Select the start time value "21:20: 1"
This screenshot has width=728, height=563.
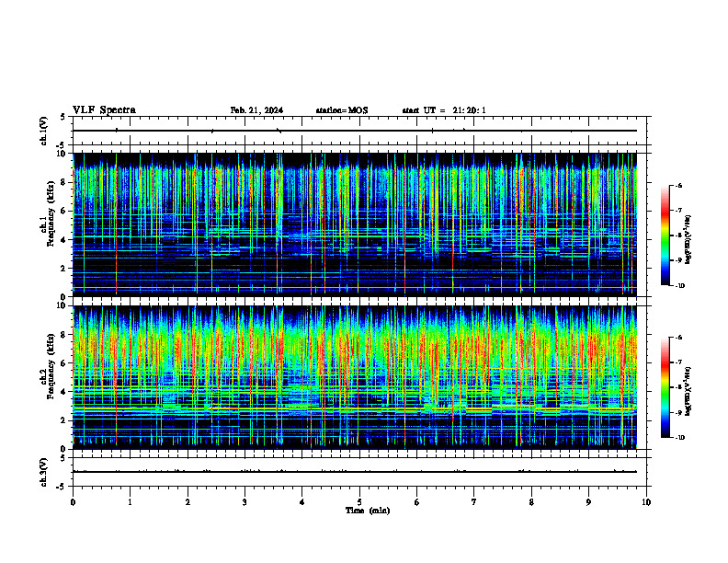470,110
